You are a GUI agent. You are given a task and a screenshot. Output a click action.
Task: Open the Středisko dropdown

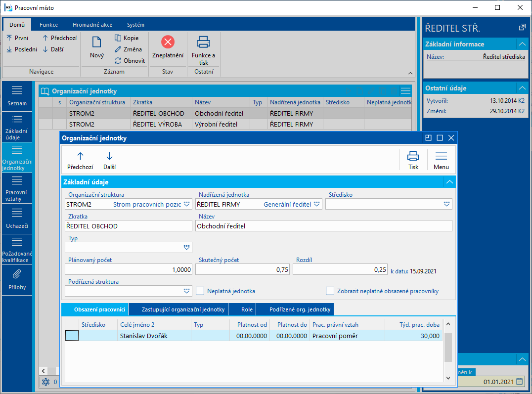click(446, 204)
